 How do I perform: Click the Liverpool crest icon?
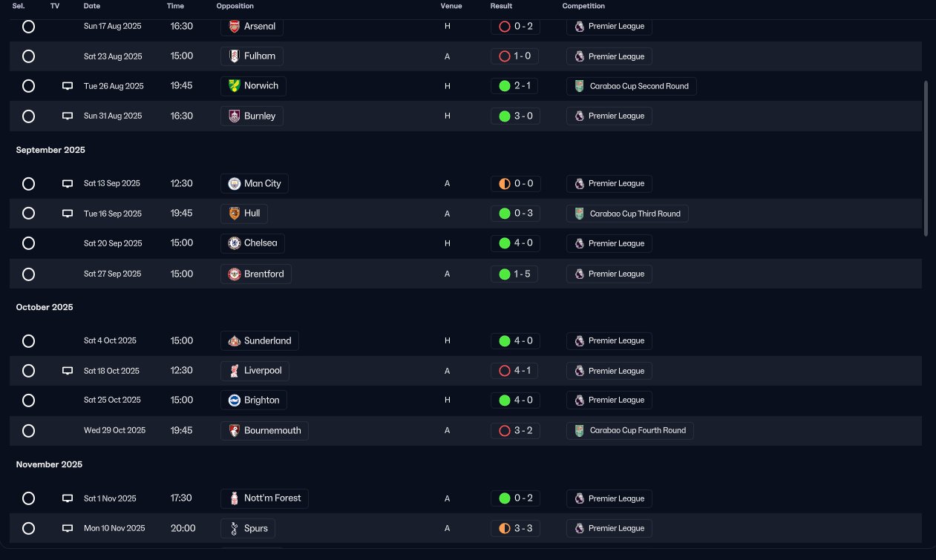pyautogui.click(x=234, y=370)
